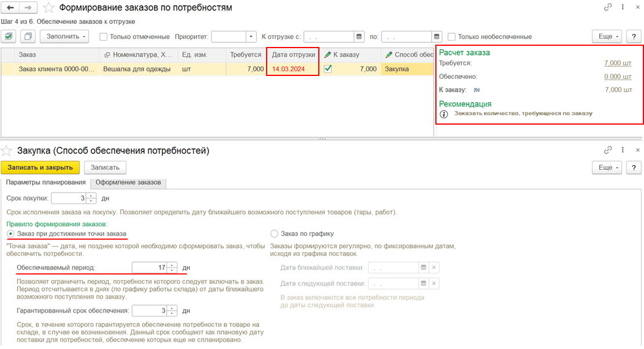
Task: Open 'Еще' menu in Закупка form
Action: pos(608,168)
